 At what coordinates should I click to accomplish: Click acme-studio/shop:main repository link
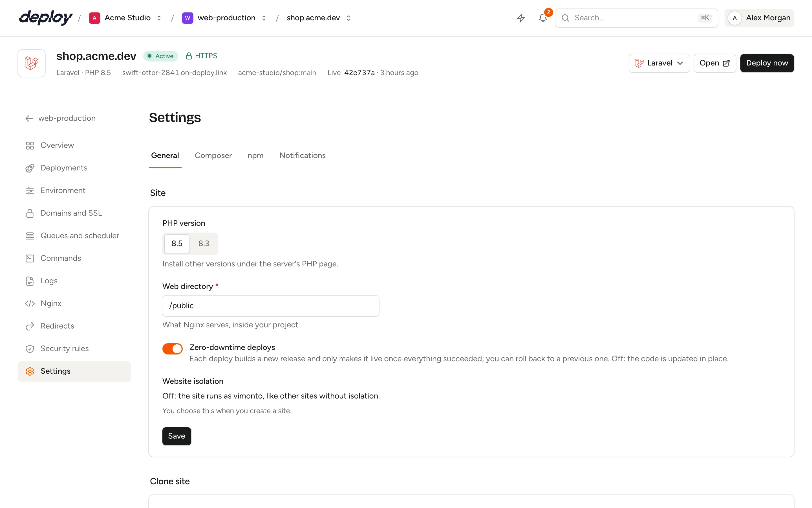click(x=277, y=73)
